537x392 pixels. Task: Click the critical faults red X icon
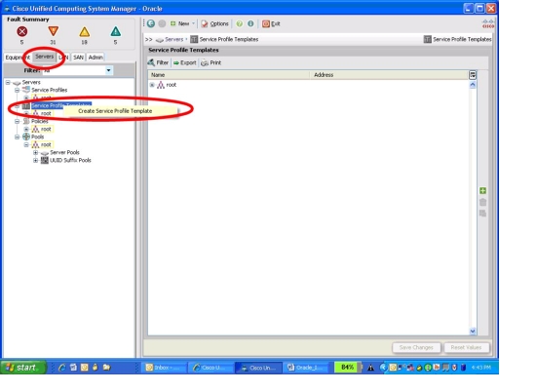[x=21, y=31]
